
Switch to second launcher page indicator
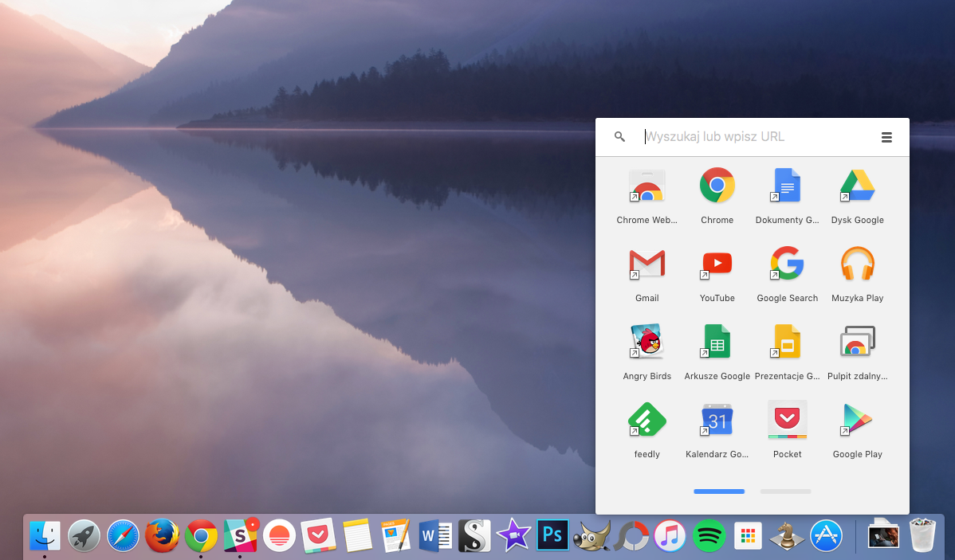click(x=786, y=491)
